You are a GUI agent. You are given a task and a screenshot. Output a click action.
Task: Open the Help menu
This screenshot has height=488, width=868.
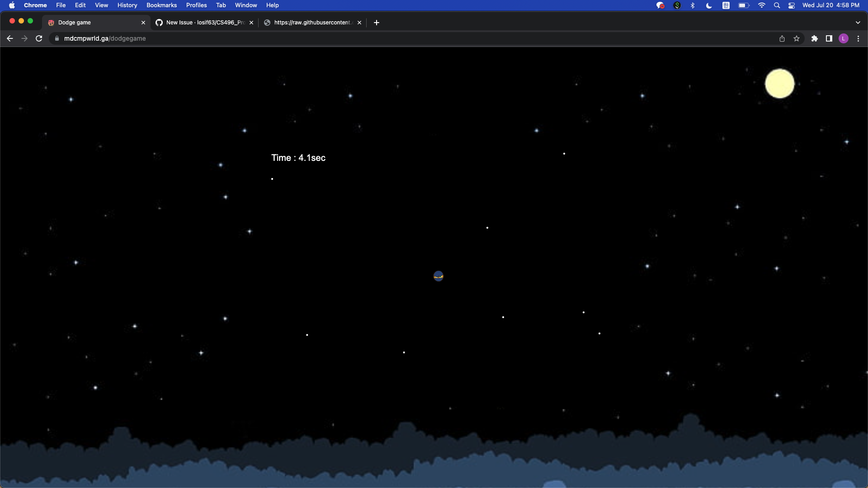coord(272,5)
